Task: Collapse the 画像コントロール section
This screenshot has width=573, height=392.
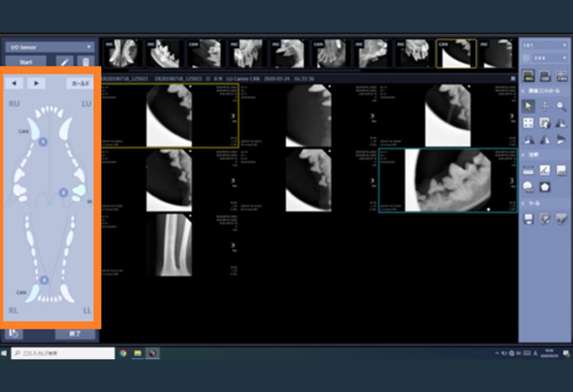Action: (524, 91)
